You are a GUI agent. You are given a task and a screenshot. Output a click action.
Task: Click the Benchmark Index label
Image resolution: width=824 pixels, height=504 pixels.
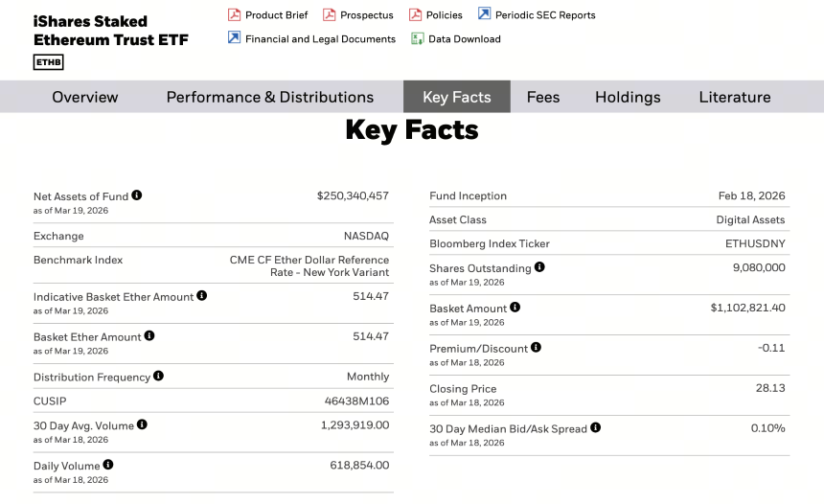[x=78, y=260]
